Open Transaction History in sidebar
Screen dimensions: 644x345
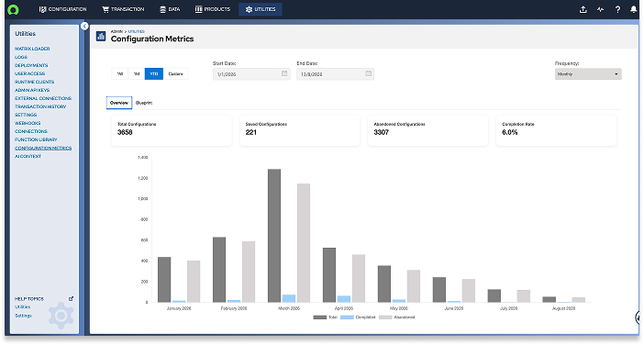click(40, 106)
